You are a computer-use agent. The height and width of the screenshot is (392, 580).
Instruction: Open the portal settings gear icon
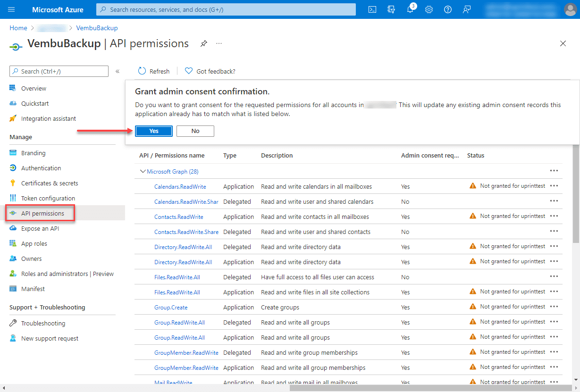(x=429, y=9)
